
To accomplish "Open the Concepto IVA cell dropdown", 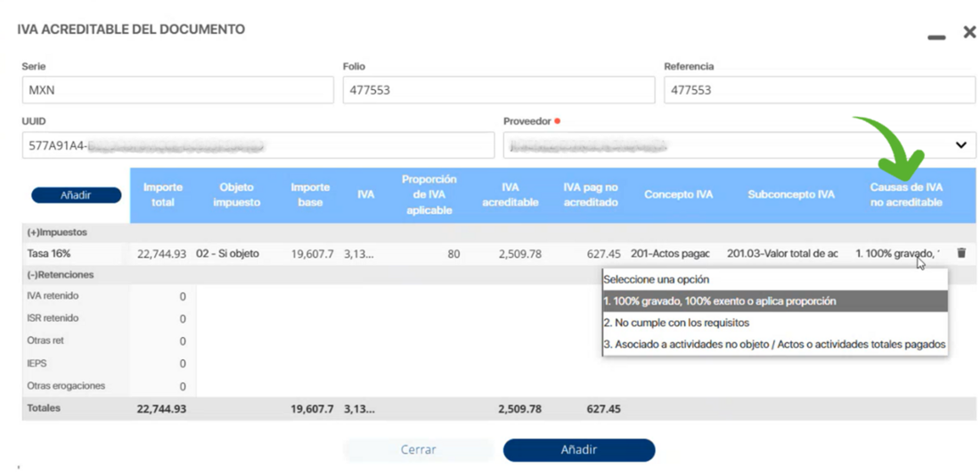I will point(670,254).
